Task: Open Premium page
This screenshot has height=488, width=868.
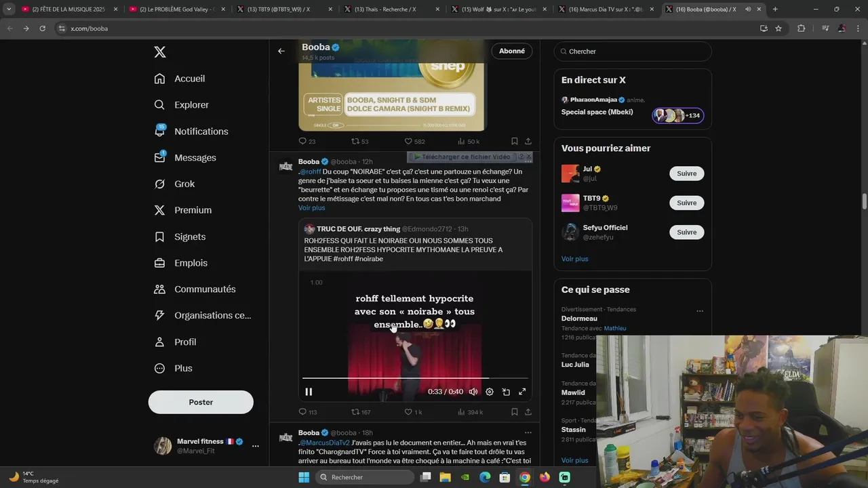Action: [183, 210]
